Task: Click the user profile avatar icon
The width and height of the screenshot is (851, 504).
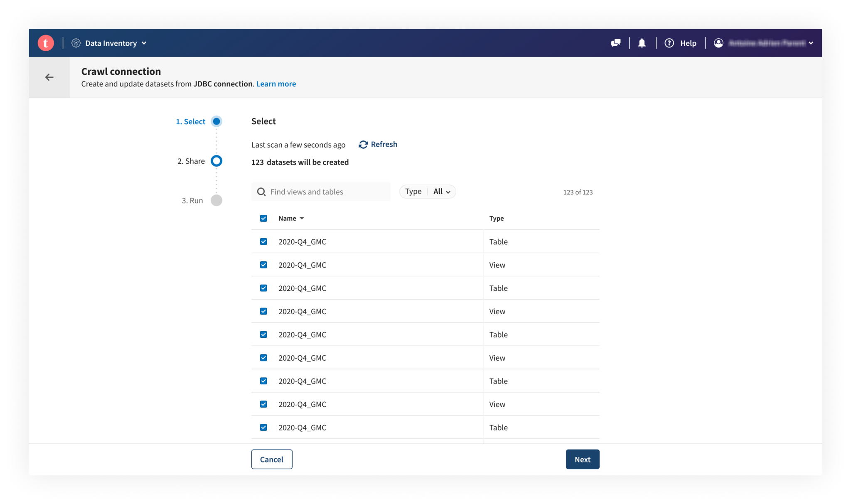Action: tap(718, 43)
